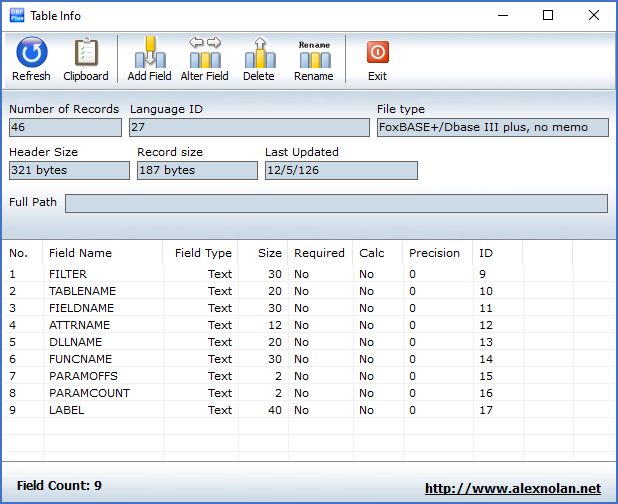Click the ID column header

click(498, 253)
